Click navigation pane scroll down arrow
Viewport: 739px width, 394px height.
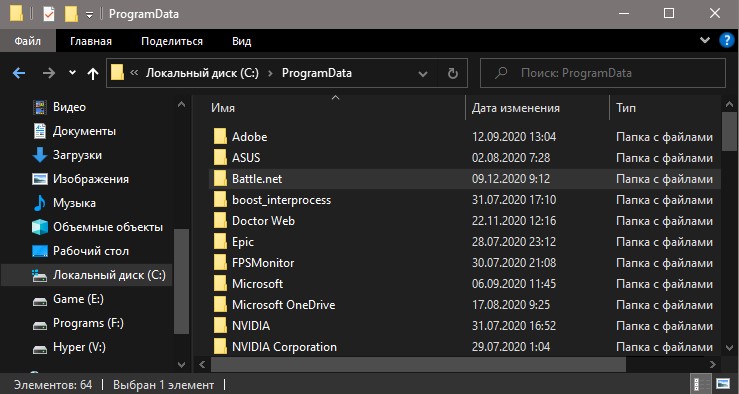[x=181, y=364]
